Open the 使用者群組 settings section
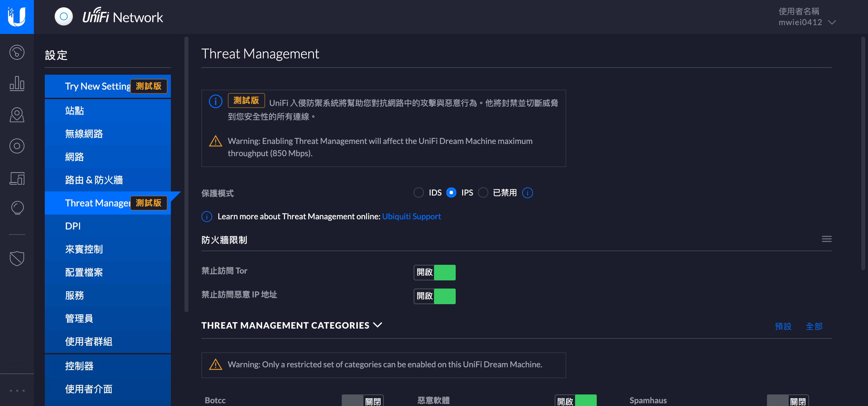 tap(108, 342)
